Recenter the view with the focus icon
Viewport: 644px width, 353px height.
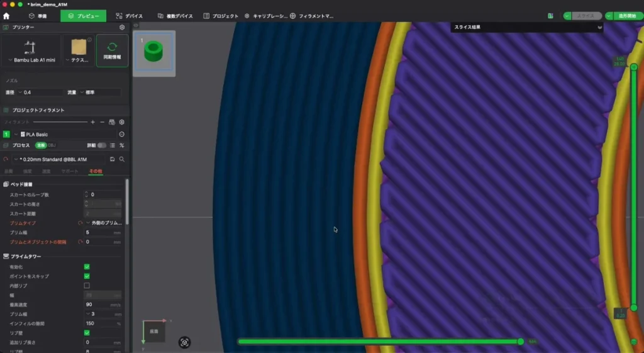click(184, 342)
